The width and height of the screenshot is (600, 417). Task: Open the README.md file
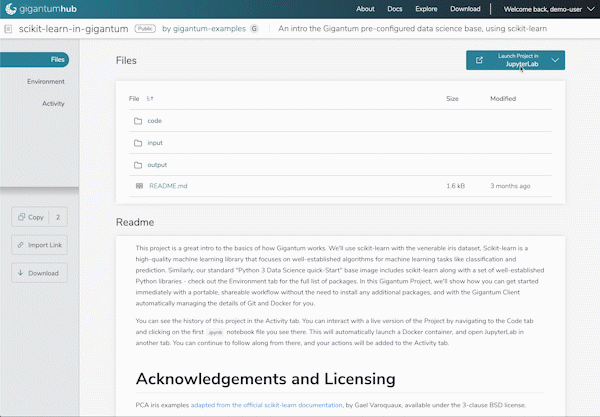tap(168, 186)
